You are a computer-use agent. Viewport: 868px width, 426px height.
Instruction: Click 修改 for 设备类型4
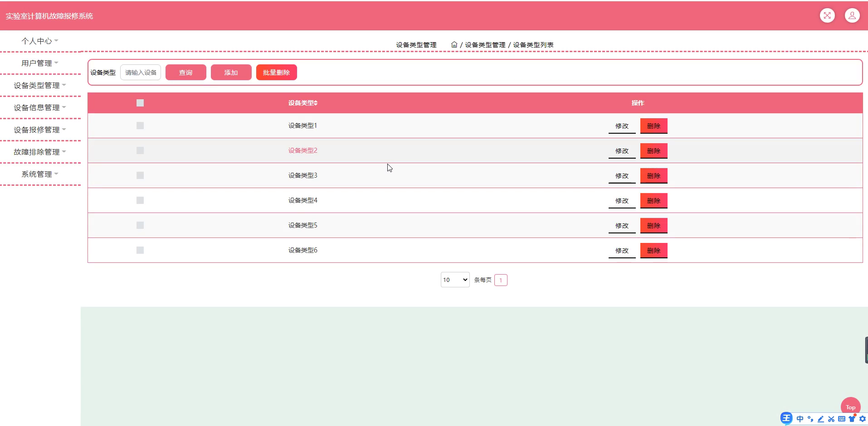(622, 201)
